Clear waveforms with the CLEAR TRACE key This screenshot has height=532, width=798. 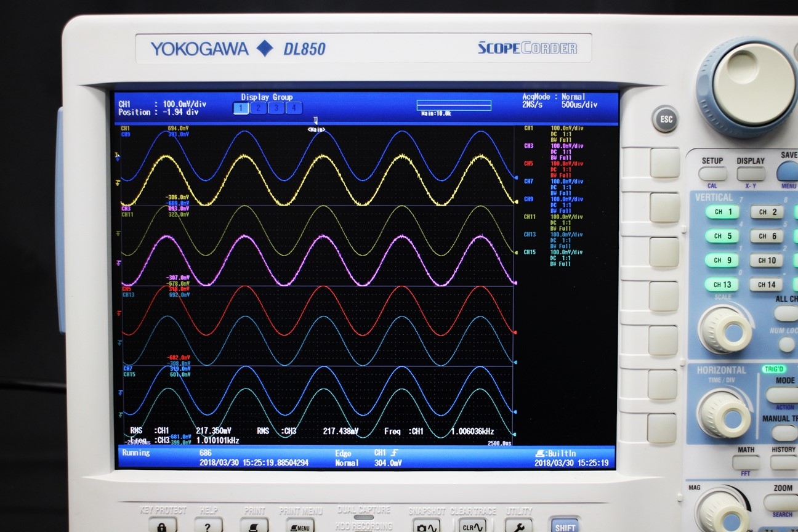click(472, 526)
